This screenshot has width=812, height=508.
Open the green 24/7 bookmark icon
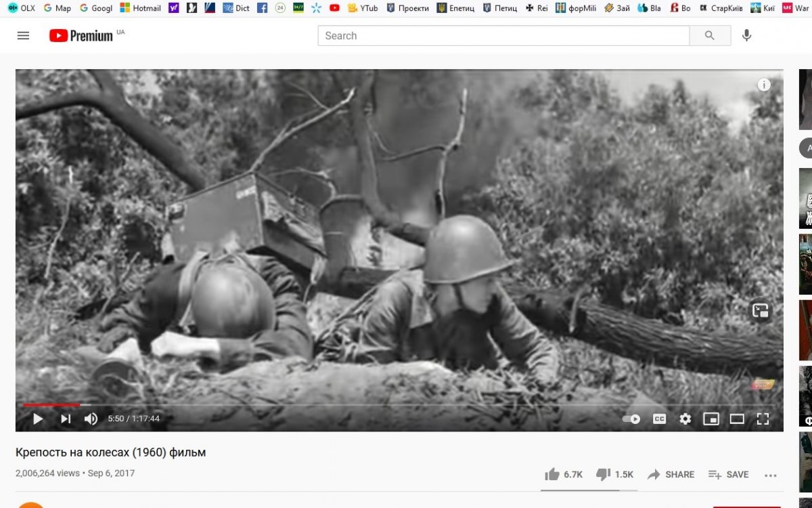point(298,8)
